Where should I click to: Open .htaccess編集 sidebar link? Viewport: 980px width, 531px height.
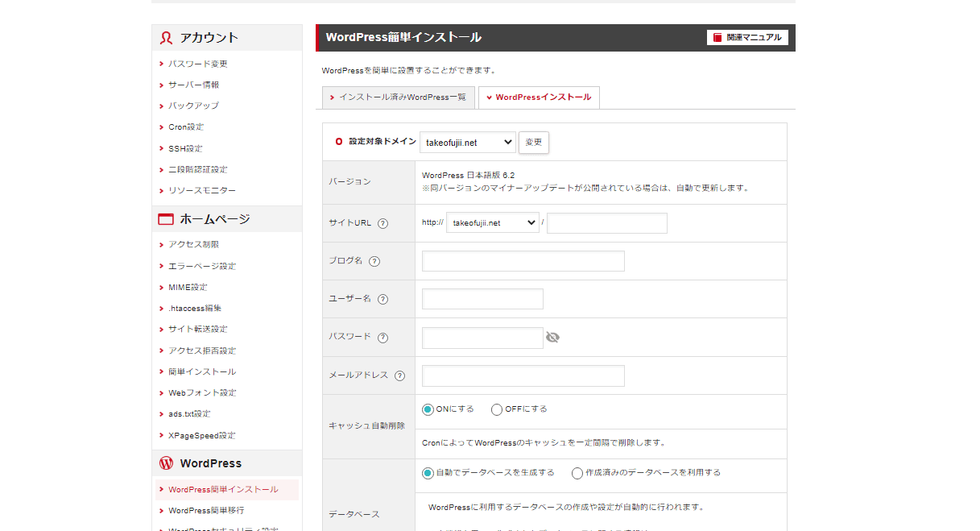[x=195, y=308]
